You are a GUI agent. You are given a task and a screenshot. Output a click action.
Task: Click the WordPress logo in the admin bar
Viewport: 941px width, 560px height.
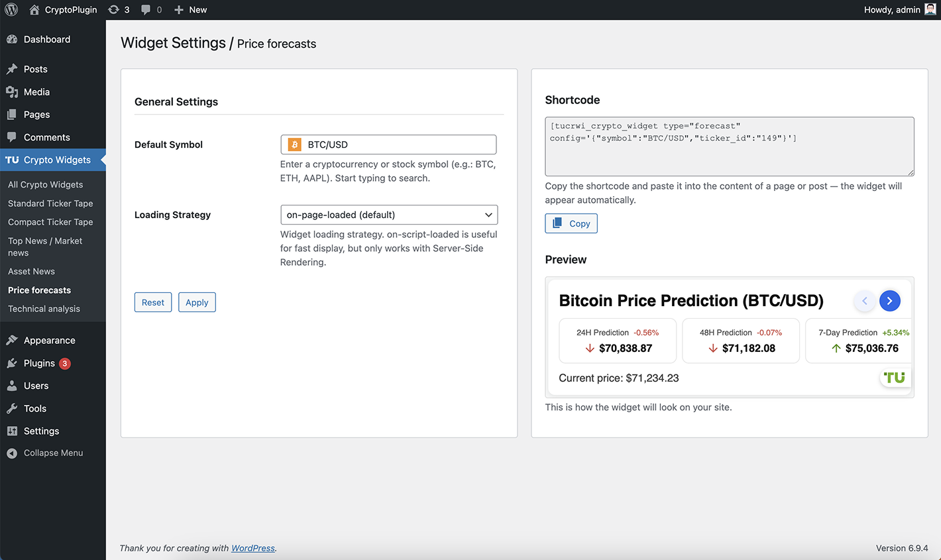click(x=11, y=9)
